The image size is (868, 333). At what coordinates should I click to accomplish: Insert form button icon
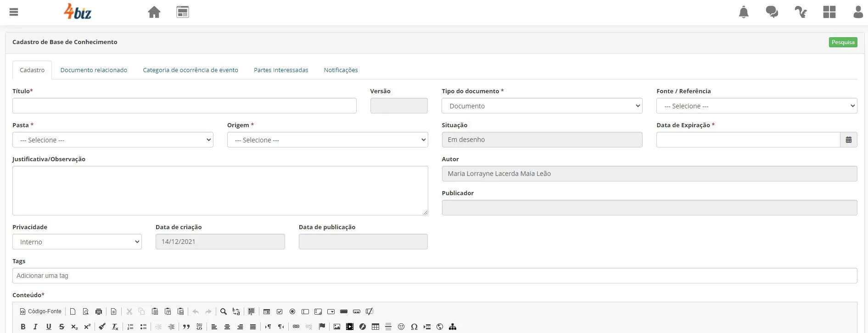[x=344, y=311]
